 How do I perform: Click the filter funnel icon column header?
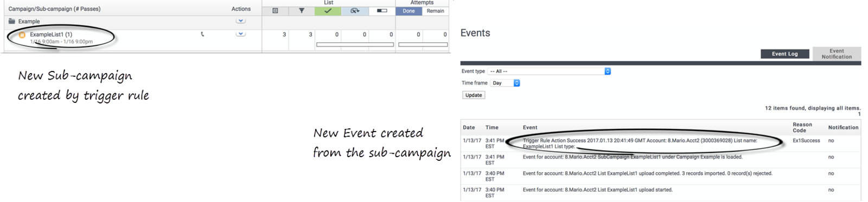(302, 11)
